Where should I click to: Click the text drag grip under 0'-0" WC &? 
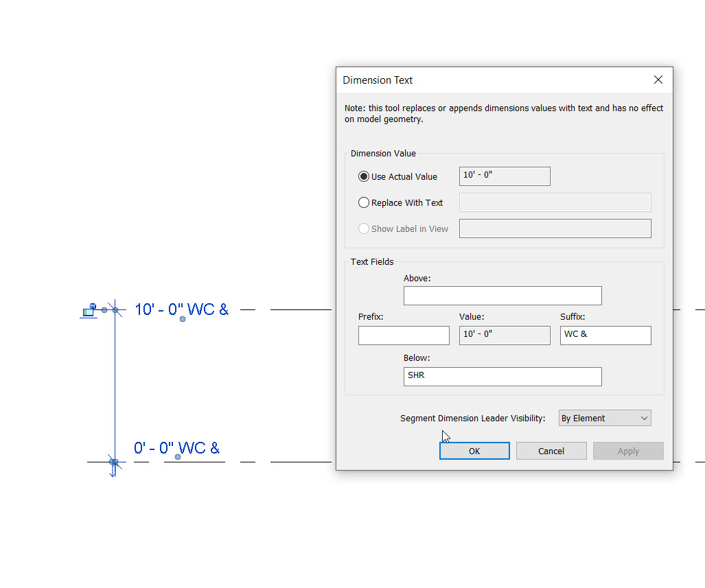pyautogui.click(x=178, y=457)
